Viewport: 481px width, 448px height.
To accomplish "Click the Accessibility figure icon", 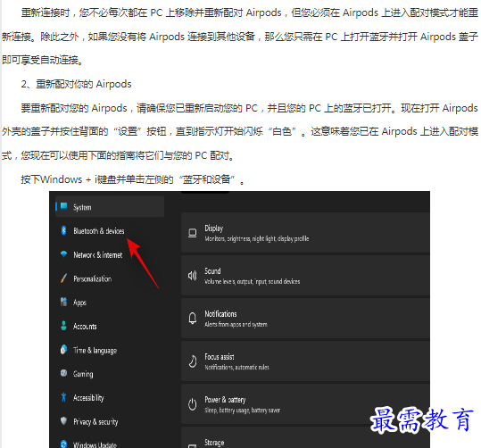I will (63, 397).
